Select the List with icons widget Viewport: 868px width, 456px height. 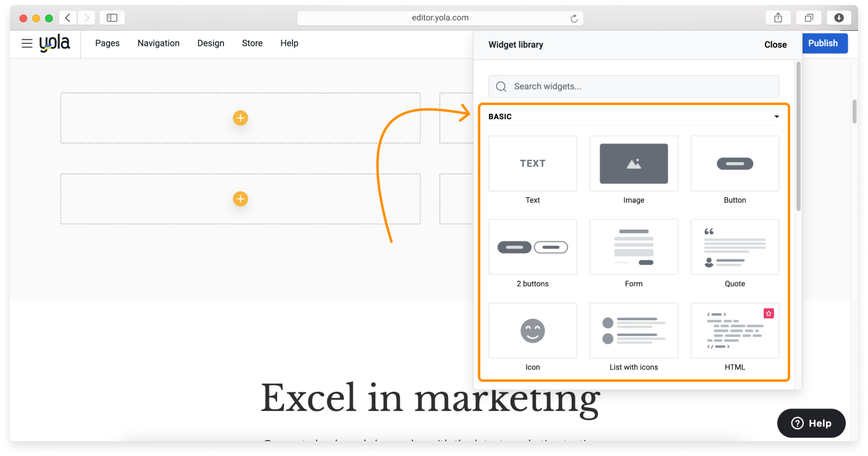[x=633, y=331]
